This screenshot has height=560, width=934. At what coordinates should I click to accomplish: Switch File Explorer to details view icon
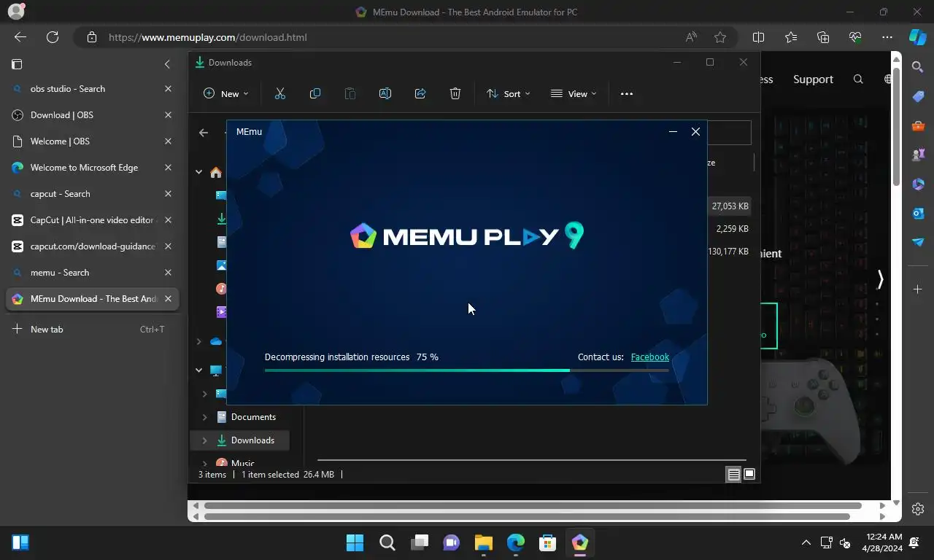[733, 474]
